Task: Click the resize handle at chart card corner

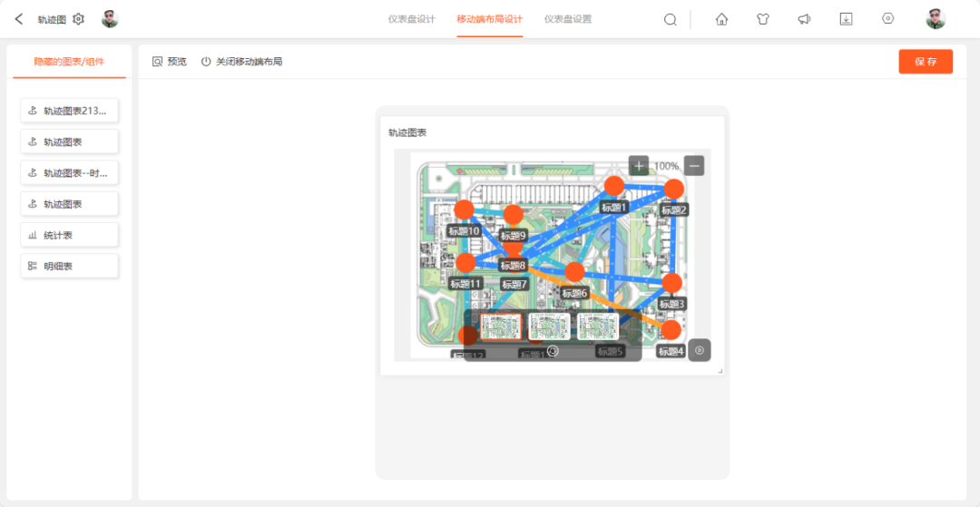Action: 720,372
